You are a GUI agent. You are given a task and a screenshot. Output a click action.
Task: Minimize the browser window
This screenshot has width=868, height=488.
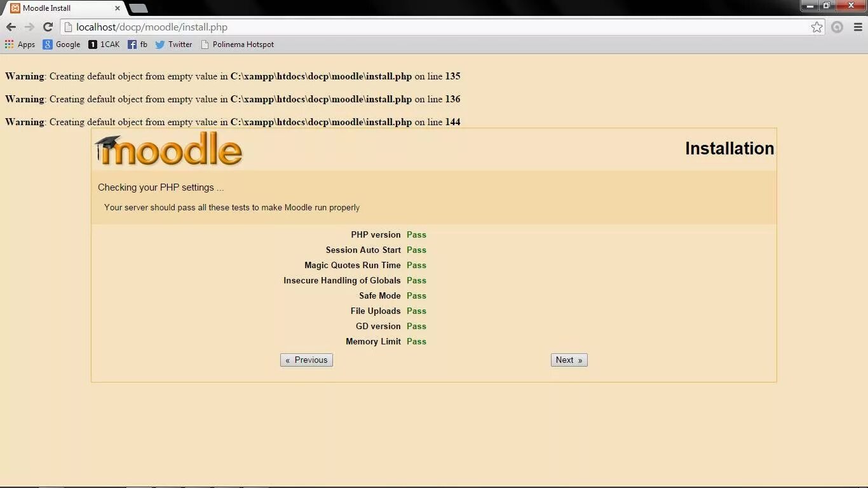tap(810, 6)
